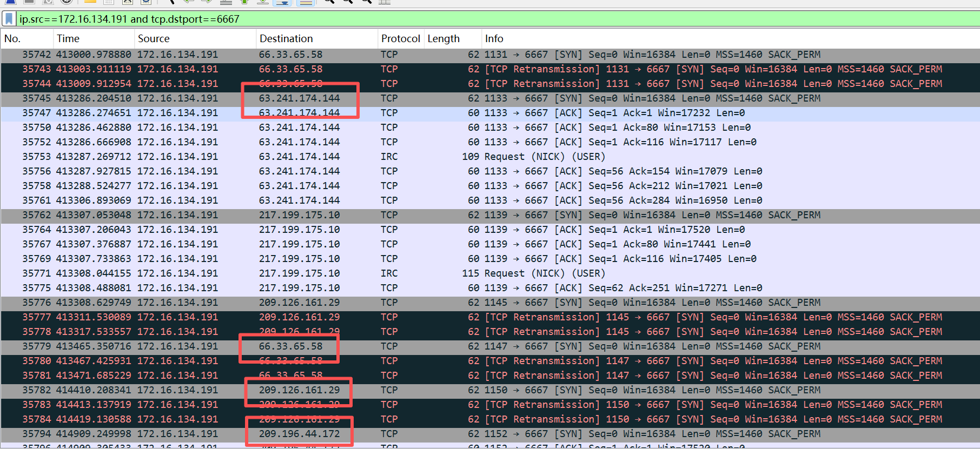Viewport: 980px width, 449px height.
Task: Open the display filter bookmark icon
Action: [9, 19]
